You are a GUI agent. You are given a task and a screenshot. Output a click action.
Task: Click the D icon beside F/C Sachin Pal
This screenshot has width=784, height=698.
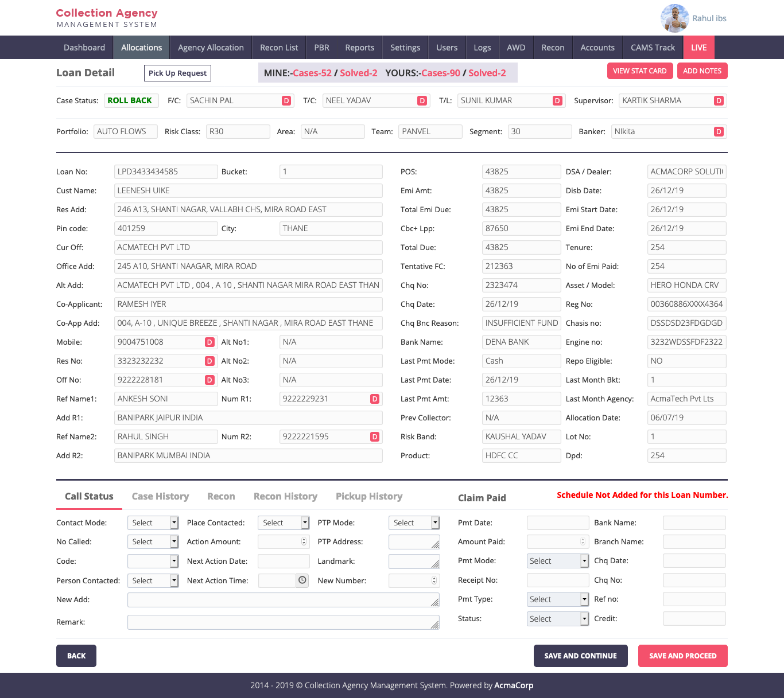pyautogui.click(x=286, y=101)
